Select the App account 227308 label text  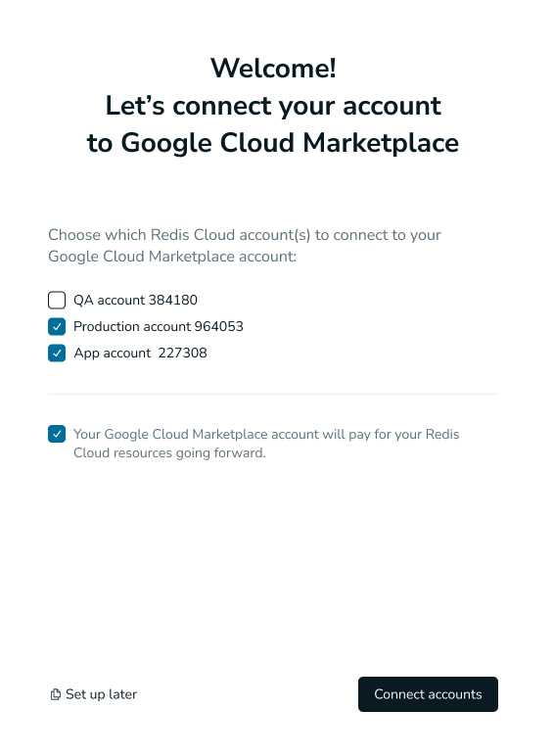click(140, 353)
